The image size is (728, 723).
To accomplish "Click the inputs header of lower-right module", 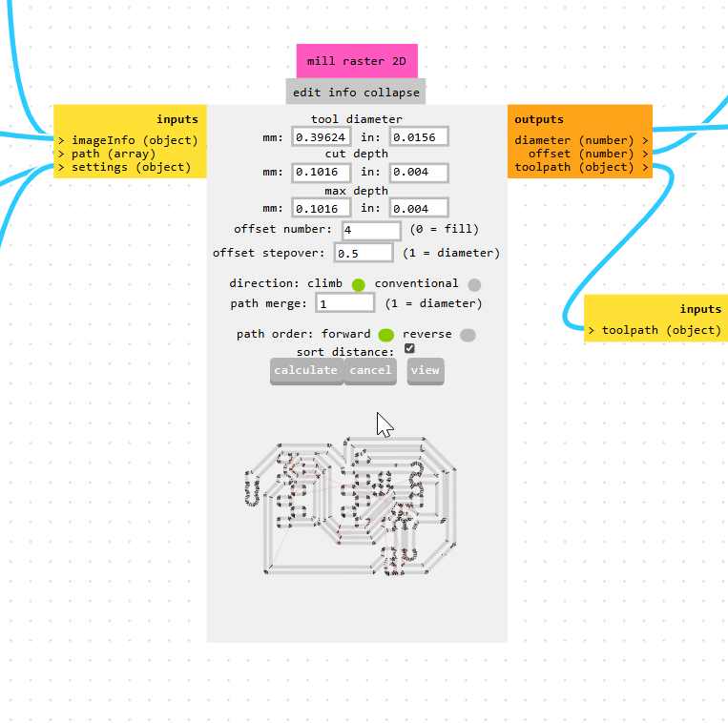I will [x=700, y=309].
